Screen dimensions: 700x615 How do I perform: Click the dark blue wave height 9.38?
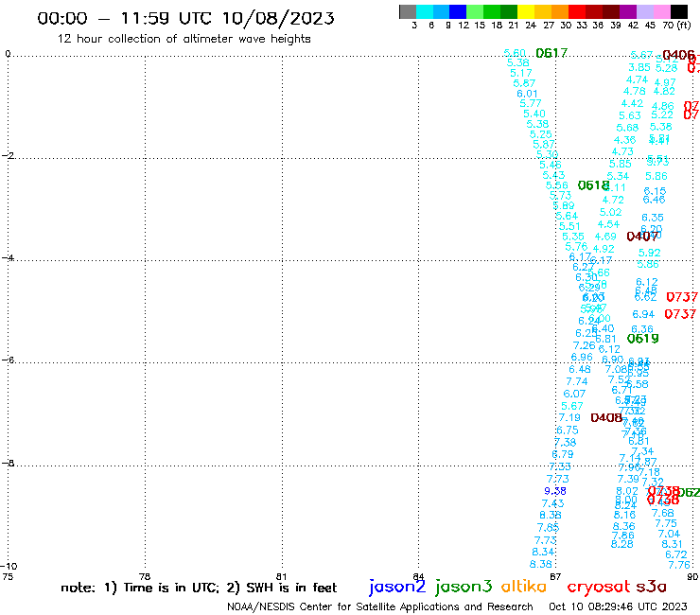click(555, 491)
